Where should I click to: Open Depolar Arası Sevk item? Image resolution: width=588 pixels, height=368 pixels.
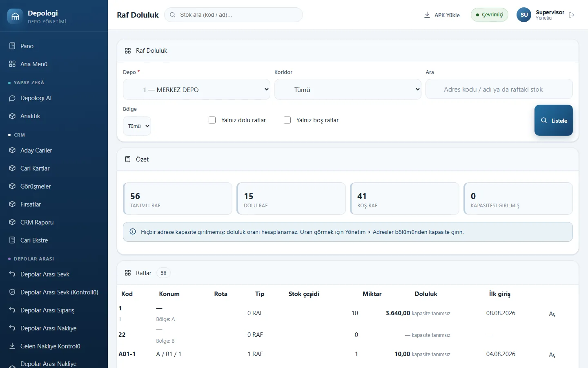(54, 274)
